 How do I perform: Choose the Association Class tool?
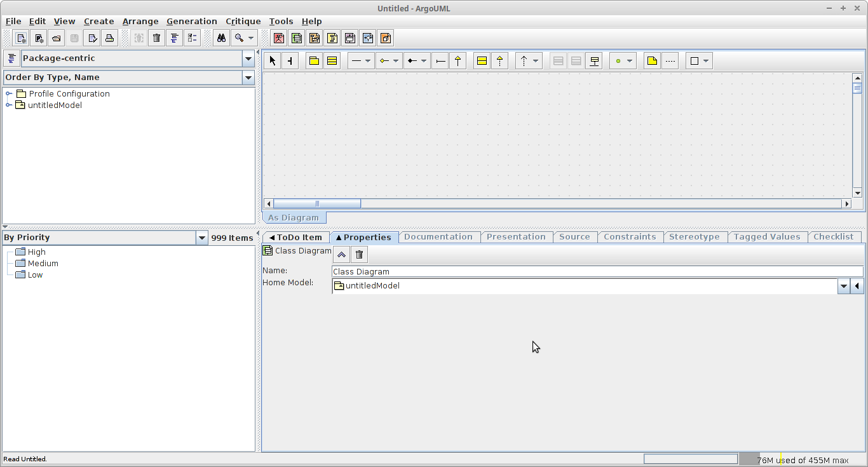[x=594, y=61]
